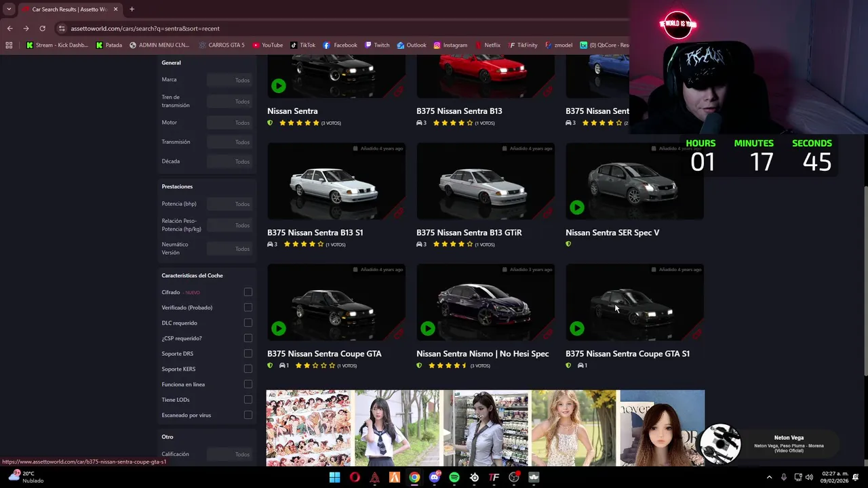This screenshot has height=488, width=868.
Task: Open Spotify from taskbar
Action: tap(454, 477)
